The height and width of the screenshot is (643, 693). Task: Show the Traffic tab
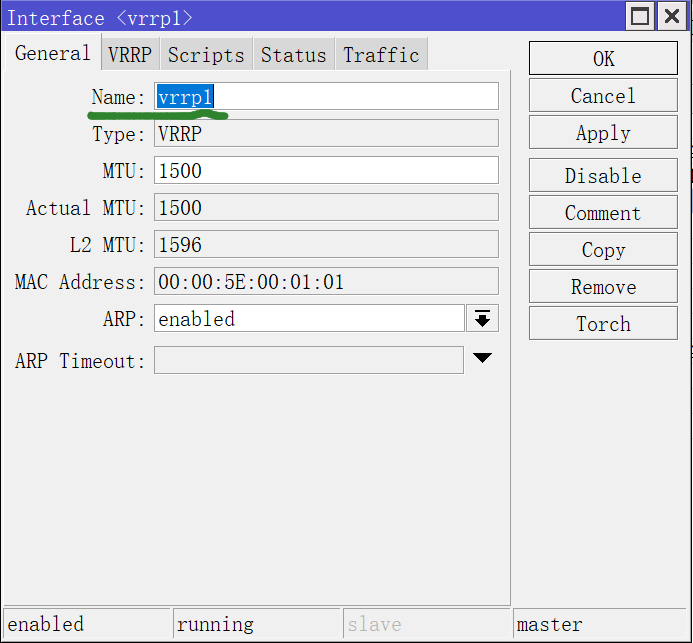(x=381, y=55)
